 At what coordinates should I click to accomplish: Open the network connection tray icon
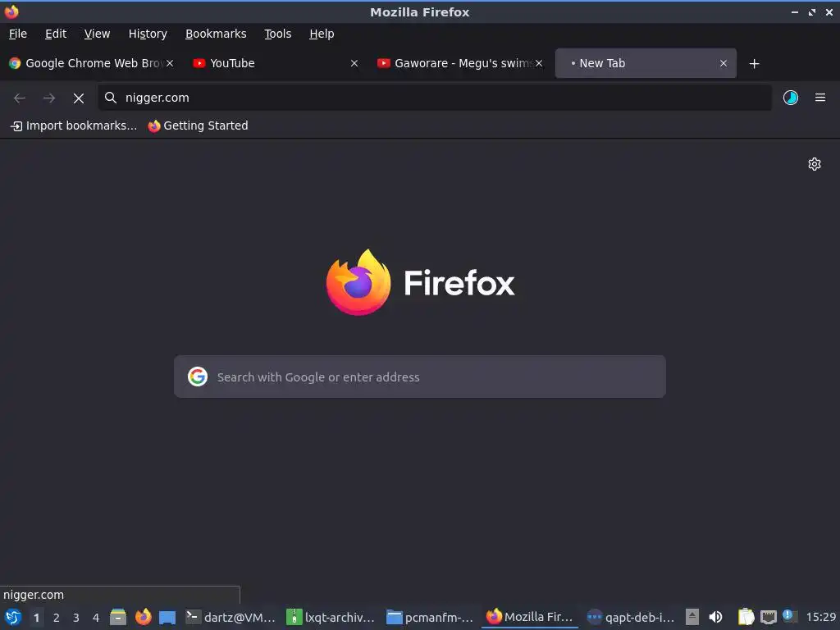(768, 617)
